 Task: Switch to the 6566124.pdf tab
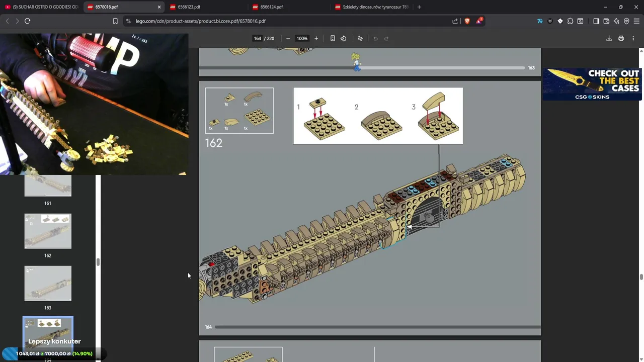pos(289,7)
